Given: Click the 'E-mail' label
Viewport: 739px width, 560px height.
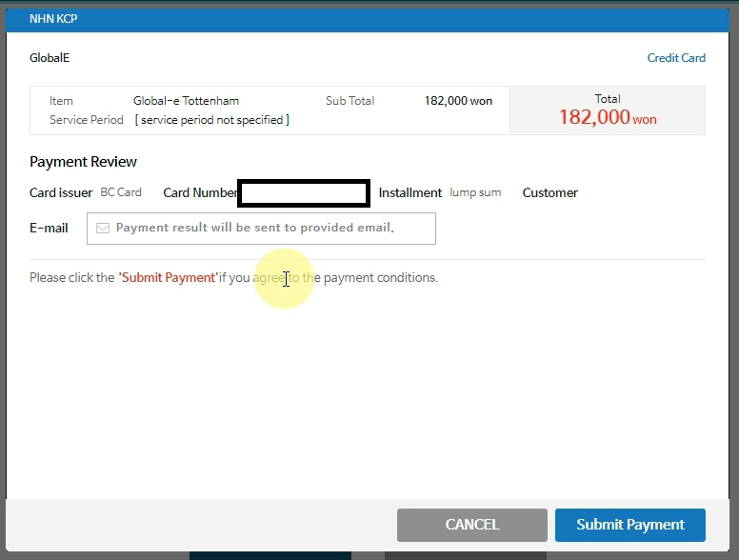Looking at the screenshot, I should [49, 229].
